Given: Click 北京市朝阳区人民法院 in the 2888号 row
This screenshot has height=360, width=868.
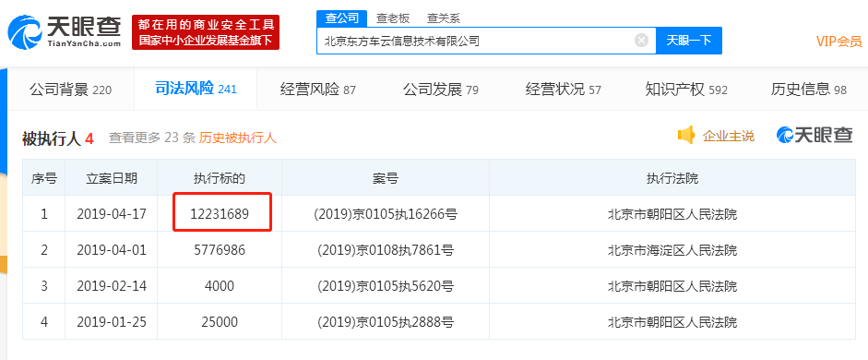Looking at the screenshot, I should tap(672, 322).
